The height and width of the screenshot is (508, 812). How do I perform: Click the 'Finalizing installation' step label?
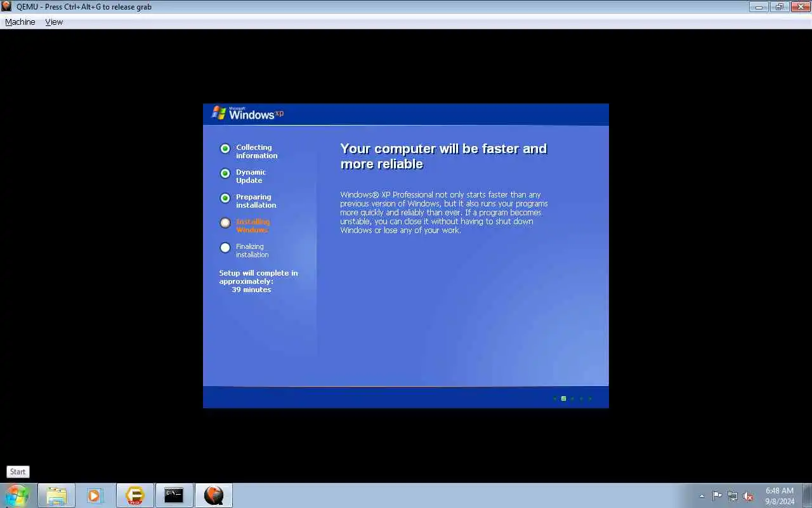coord(252,250)
